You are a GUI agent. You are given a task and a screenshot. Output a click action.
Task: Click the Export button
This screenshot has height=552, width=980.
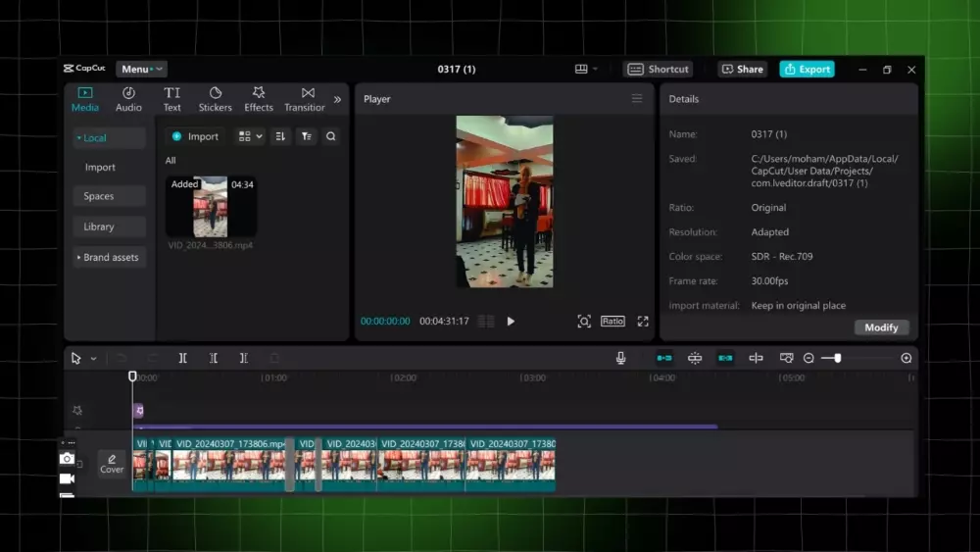[x=807, y=70]
